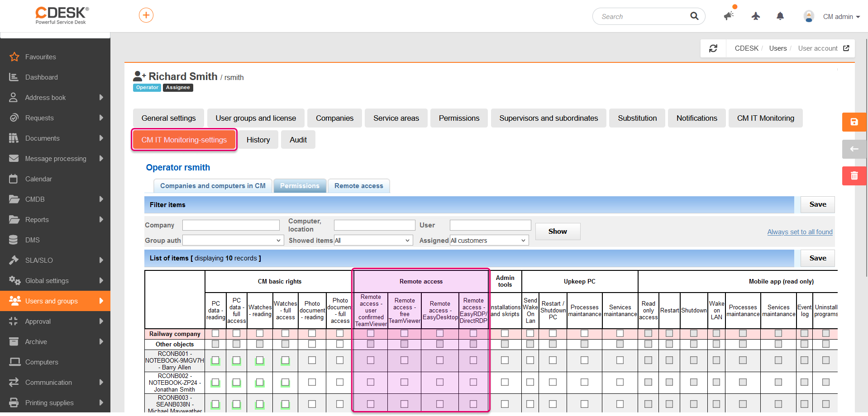
Task: Open the Remote access sub-tab
Action: click(358, 186)
